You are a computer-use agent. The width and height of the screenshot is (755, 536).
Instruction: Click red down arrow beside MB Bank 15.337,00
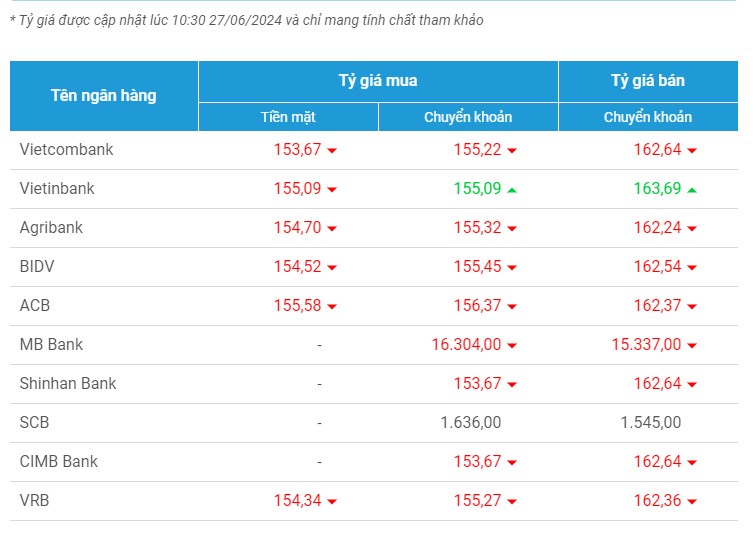(692, 346)
